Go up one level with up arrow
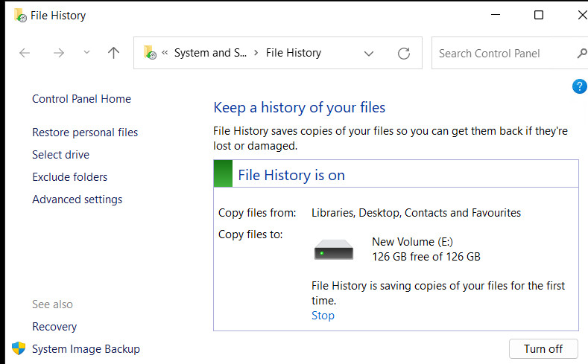 [113, 53]
